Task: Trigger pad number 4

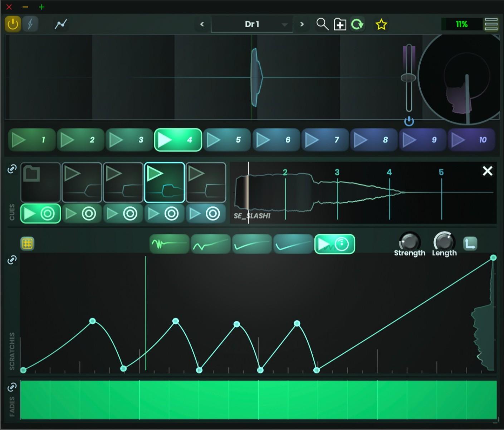Action: point(178,140)
